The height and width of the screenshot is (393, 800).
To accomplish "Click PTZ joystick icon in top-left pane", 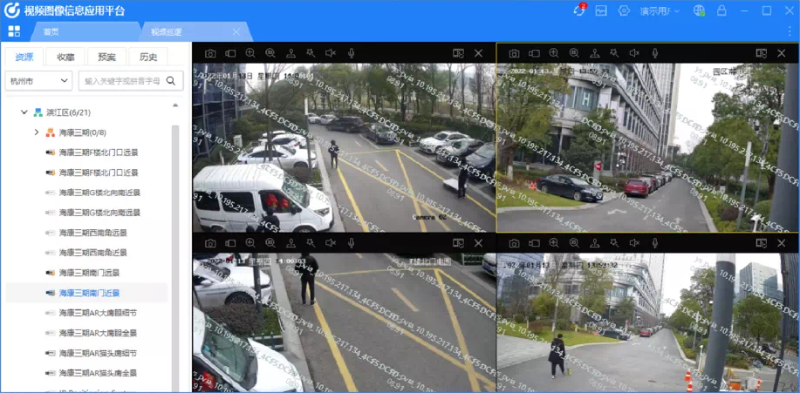I will pyautogui.click(x=291, y=53).
